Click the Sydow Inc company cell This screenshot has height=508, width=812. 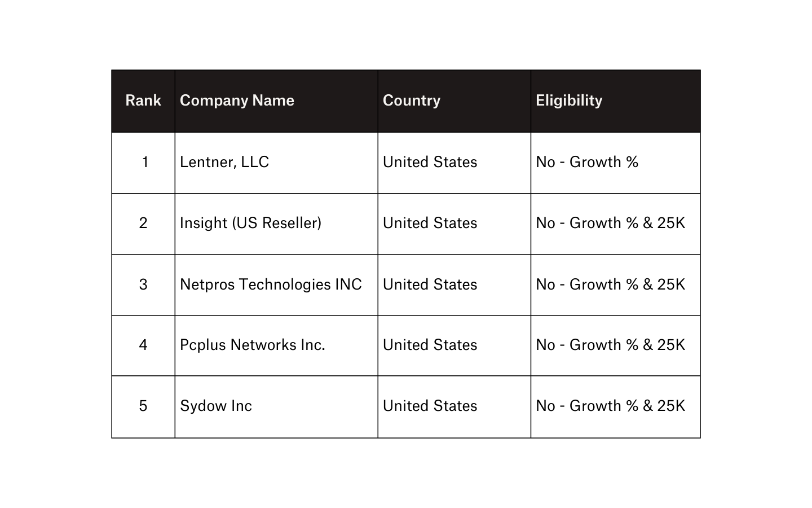point(216,406)
